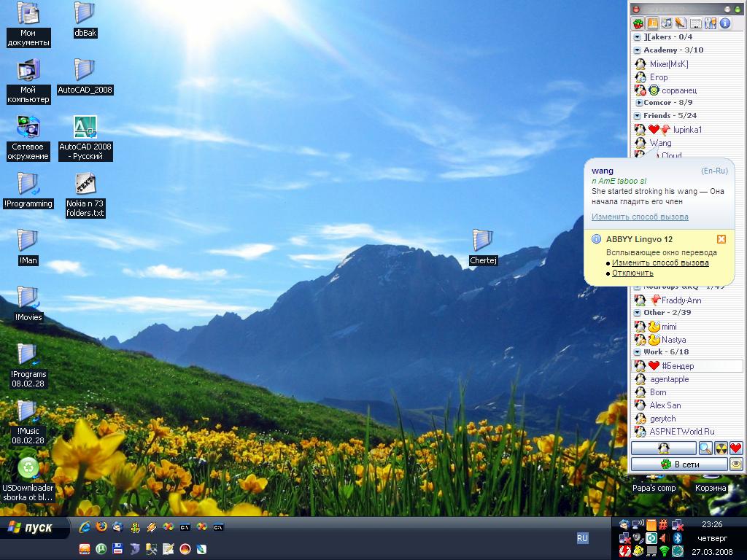Select the AutoCAD 2008 - Русский desktop shortcut
Image resolution: width=747 pixels, height=560 pixels.
tap(85, 139)
